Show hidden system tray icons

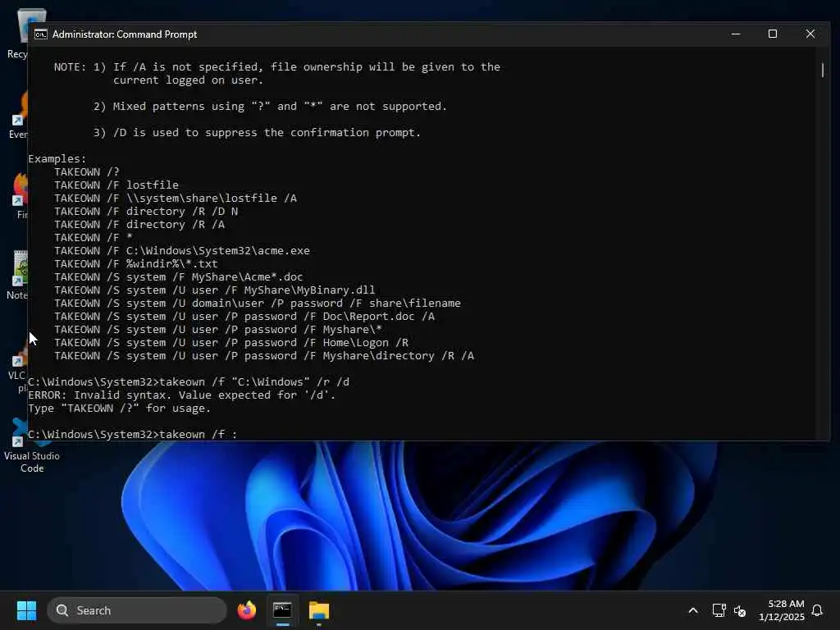pyautogui.click(x=692, y=610)
